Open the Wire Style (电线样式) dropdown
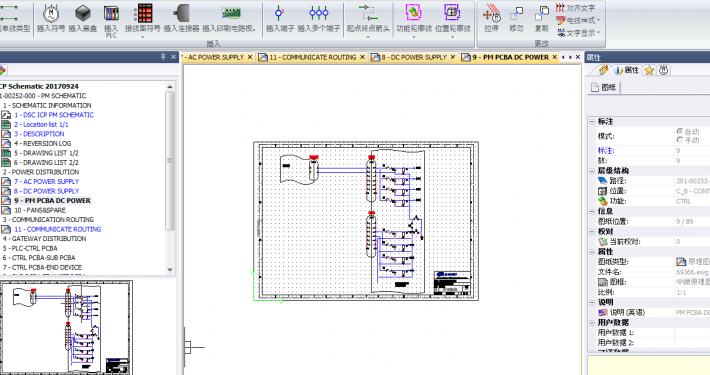 [x=578, y=21]
